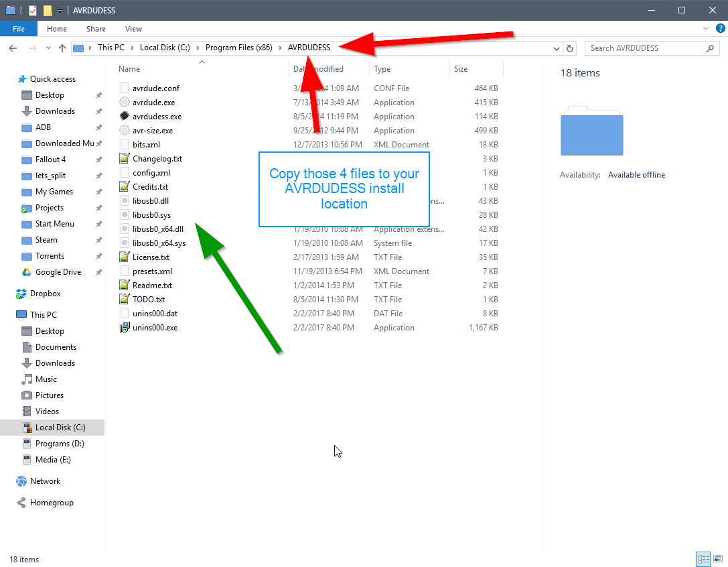728x567 pixels.
Task: Refresh the AVRDUDESS folder view
Action: click(570, 48)
